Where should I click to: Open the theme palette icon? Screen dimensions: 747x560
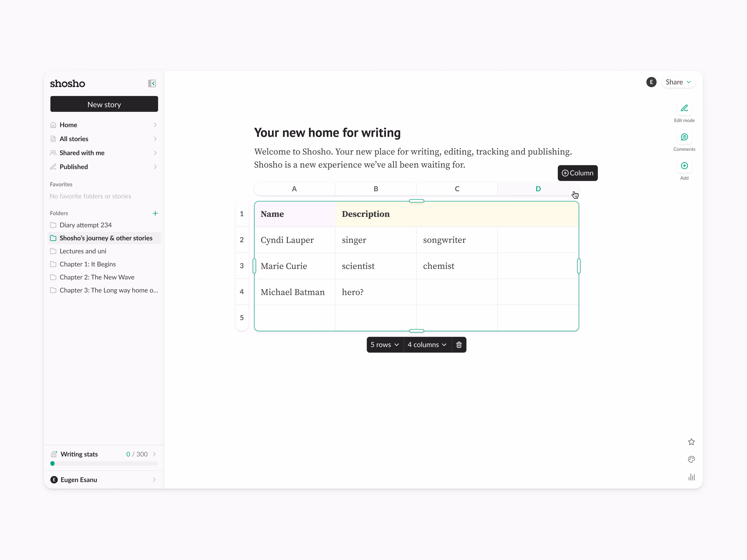click(x=691, y=459)
